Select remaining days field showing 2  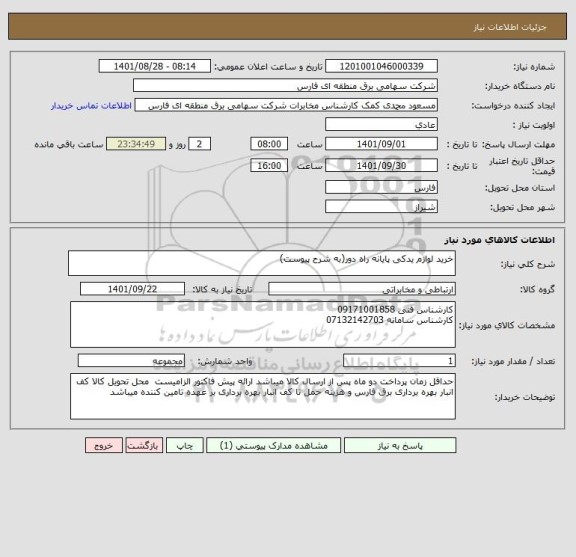point(199,144)
